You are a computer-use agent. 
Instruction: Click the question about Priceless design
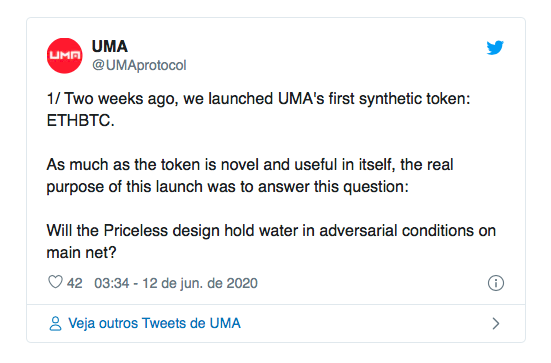coord(271,242)
